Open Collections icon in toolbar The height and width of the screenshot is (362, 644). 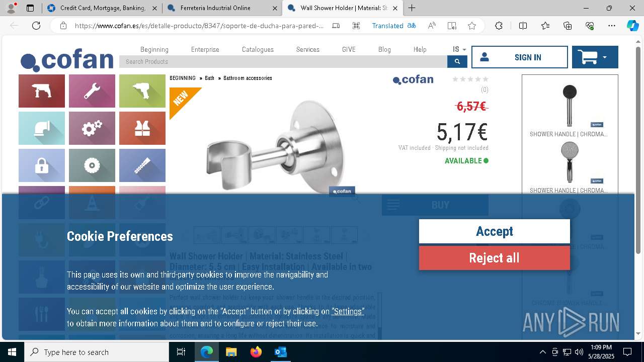568,26
